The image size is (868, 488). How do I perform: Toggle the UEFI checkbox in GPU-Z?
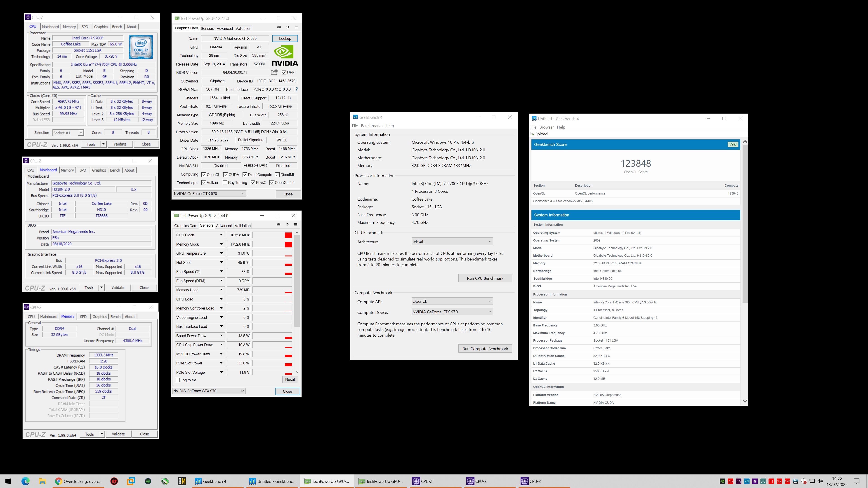click(x=284, y=72)
